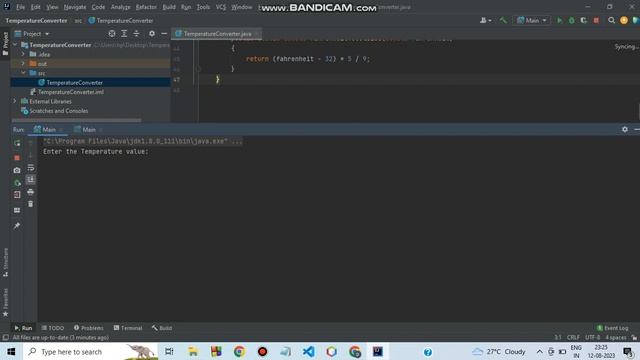The width and height of the screenshot is (640, 360).
Task: Open the user account toolbar dropdown
Action: pyautogui.click(x=485, y=20)
